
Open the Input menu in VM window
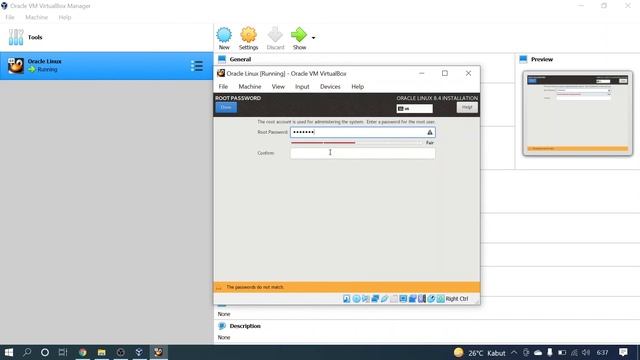tap(302, 87)
